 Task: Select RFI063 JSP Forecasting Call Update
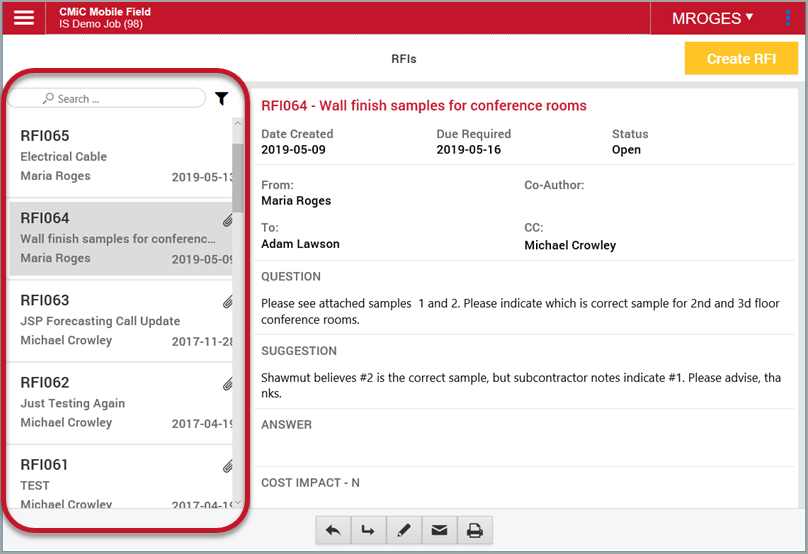tap(120, 321)
